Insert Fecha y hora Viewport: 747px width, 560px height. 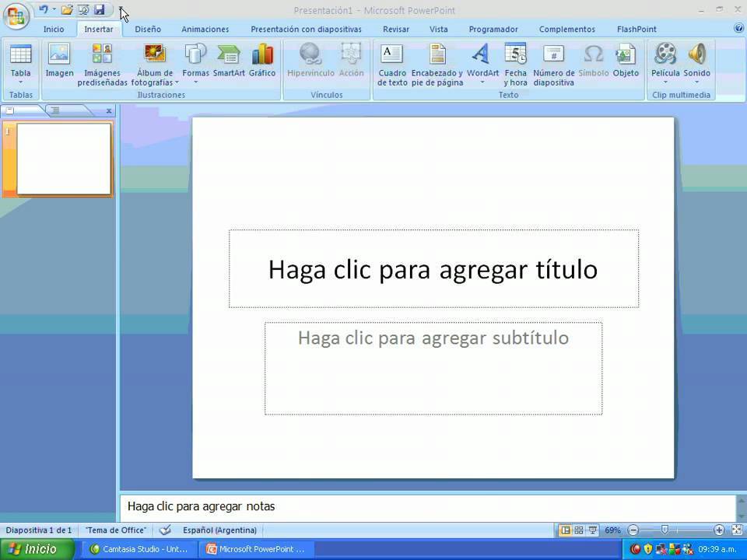pyautogui.click(x=515, y=56)
